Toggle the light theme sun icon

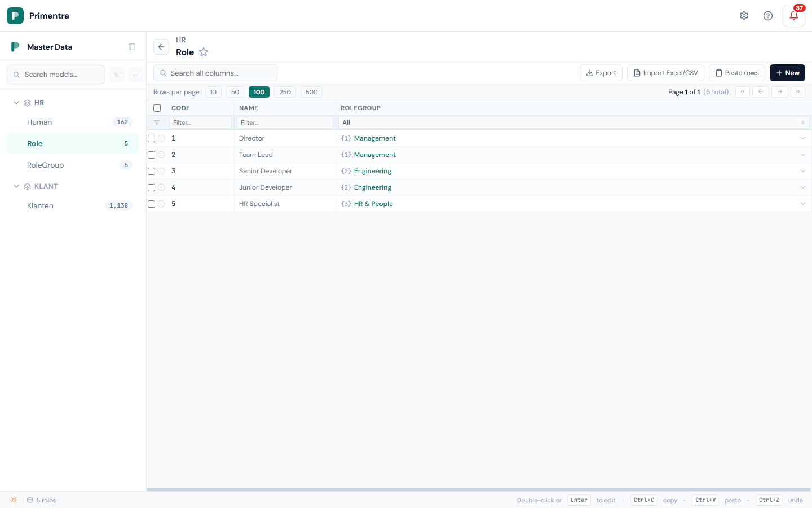click(14, 500)
